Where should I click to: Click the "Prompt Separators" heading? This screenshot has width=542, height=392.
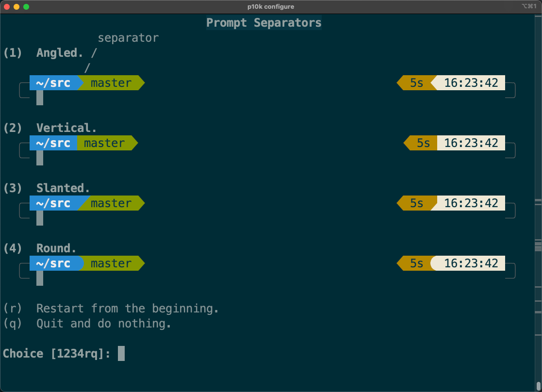click(263, 23)
